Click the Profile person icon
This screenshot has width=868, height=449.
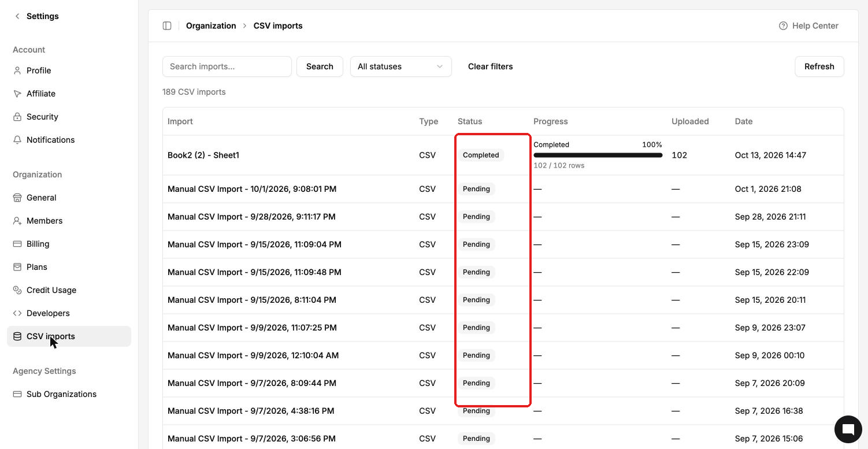[17, 70]
